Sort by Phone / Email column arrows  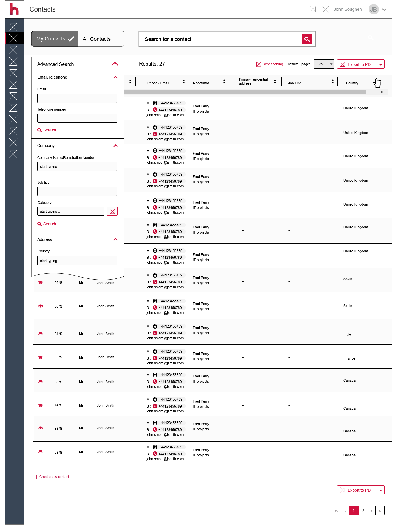tap(184, 82)
